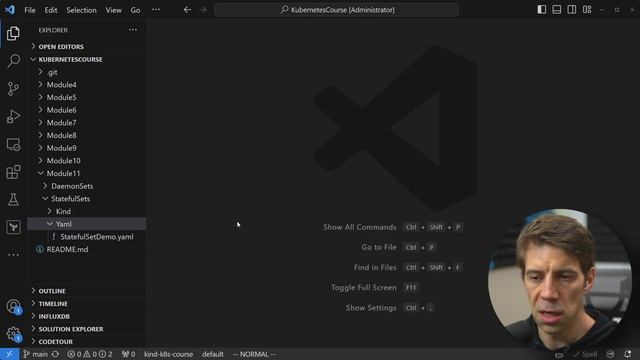Screen dimensions: 640x360
Task: Show more menu items ellipsis
Action: 156,10
